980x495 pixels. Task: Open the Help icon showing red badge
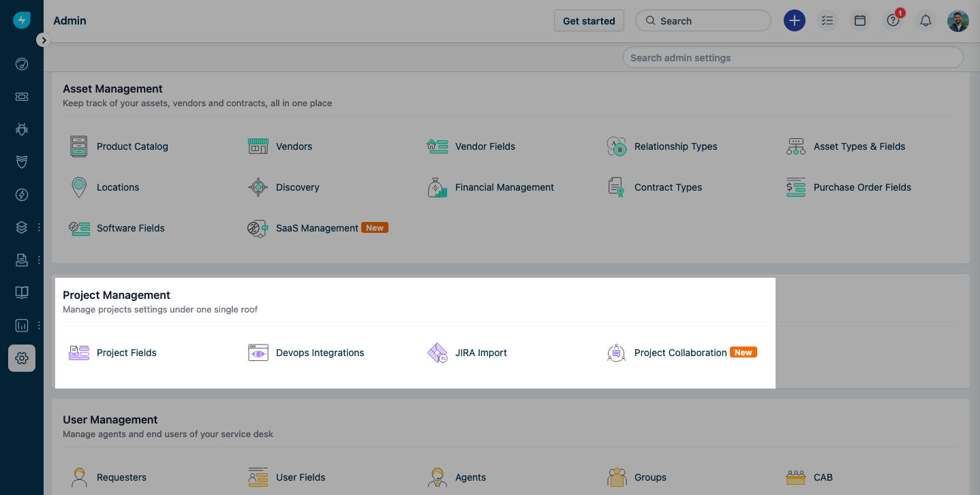point(893,20)
